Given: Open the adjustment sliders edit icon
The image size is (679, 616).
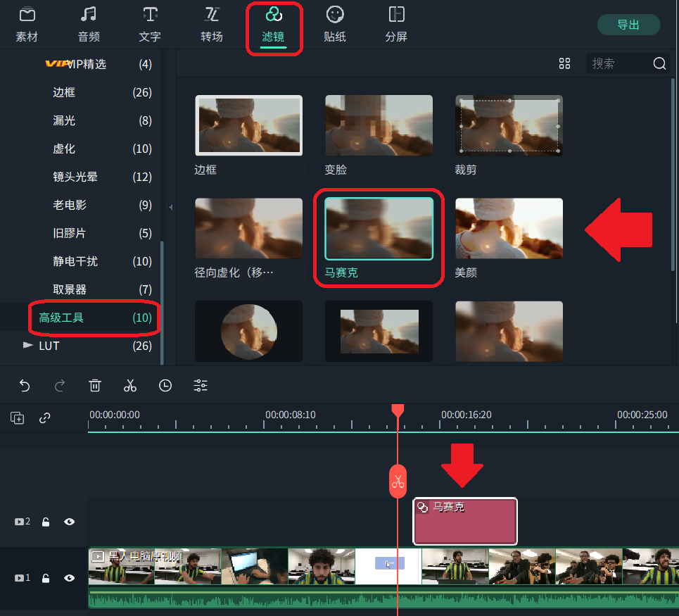Looking at the screenshot, I should click(201, 385).
